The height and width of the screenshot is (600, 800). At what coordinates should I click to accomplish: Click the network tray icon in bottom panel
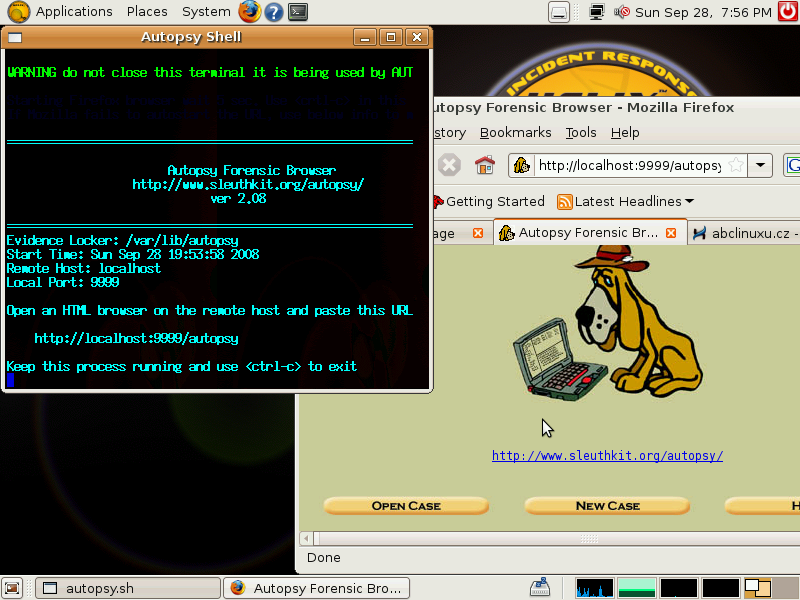(x=540, y=588)
